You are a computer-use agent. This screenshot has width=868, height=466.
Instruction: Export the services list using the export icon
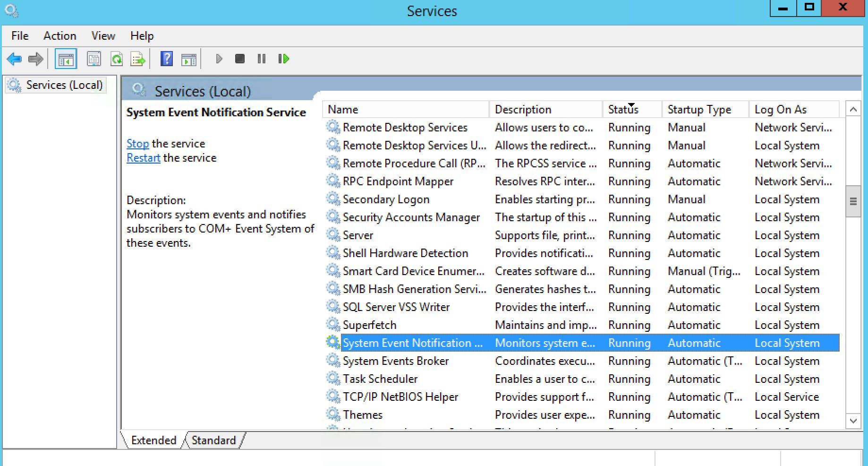click(137, 59)
